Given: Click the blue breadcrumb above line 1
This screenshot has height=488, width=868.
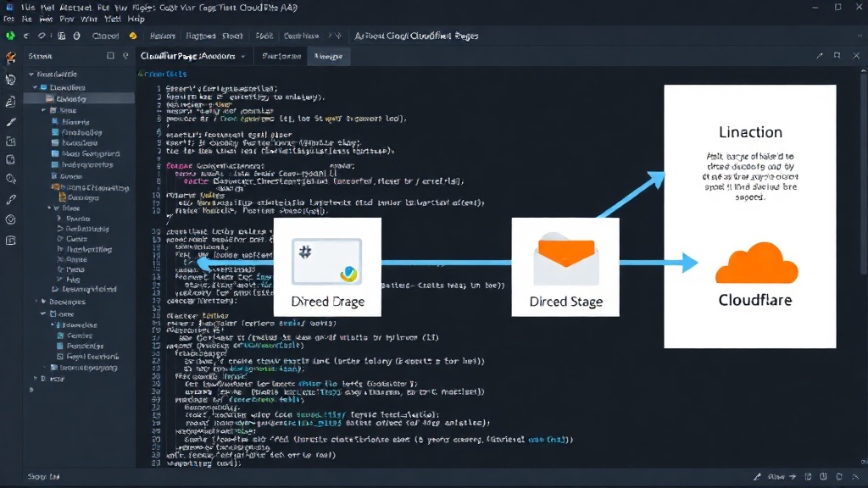Looking at the screenshot, I should tap(162, 75).
